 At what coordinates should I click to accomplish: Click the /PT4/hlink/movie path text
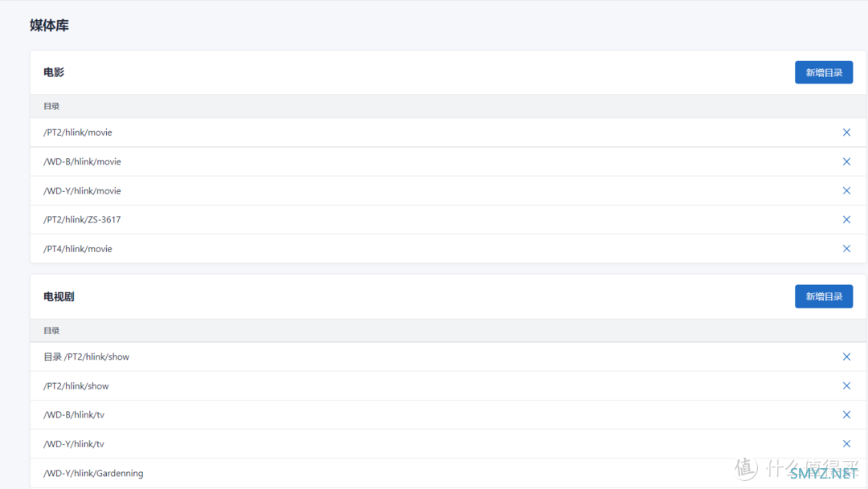tap(77, 249)
